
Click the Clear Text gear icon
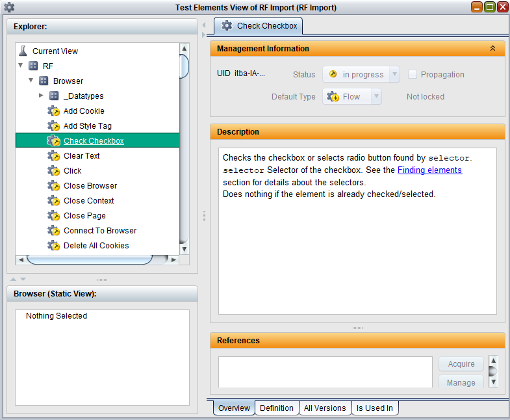[x=54, y=156]
